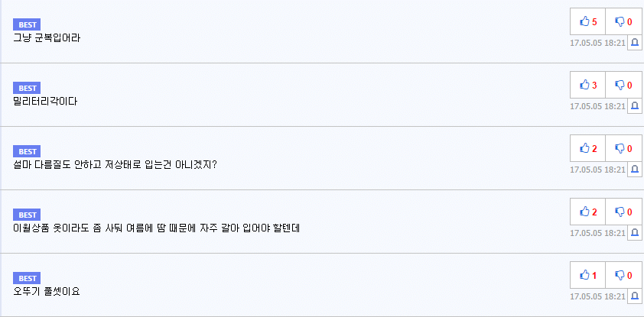Report the comment starting '설마 다름질도'

634,170
